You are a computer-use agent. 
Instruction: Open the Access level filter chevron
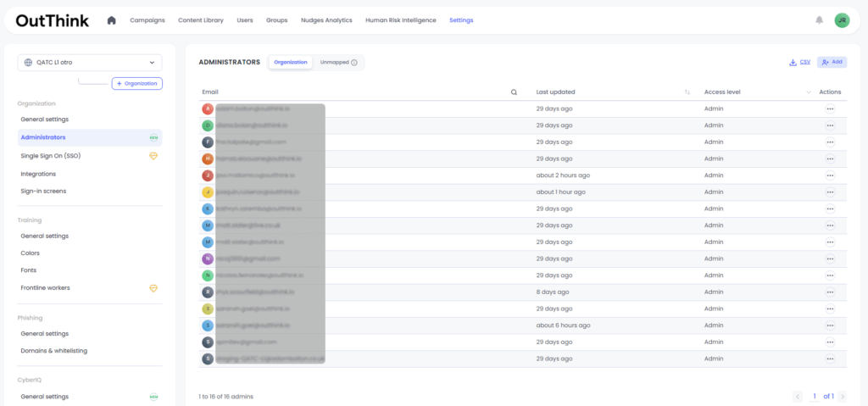click(x=809, y=92)
